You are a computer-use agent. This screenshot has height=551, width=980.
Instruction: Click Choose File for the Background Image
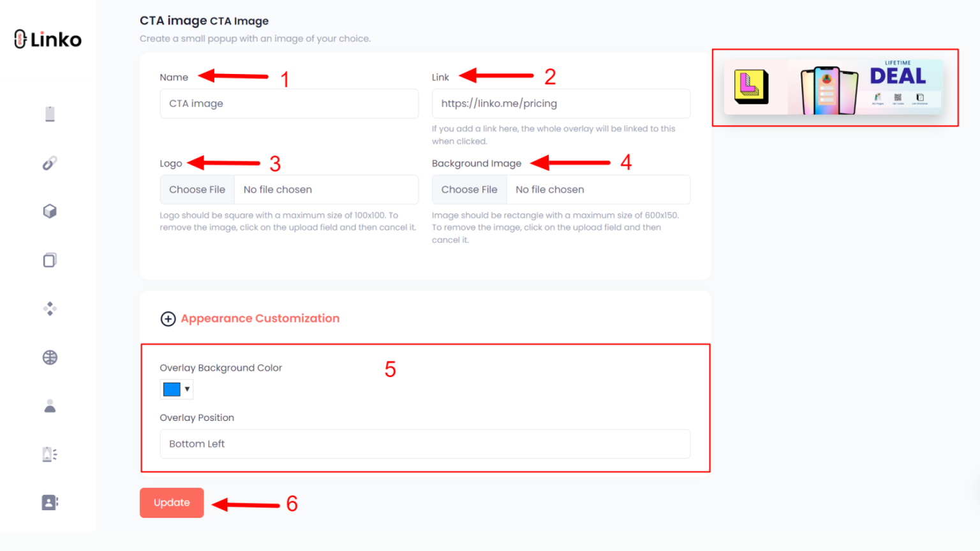coord(469,189)
